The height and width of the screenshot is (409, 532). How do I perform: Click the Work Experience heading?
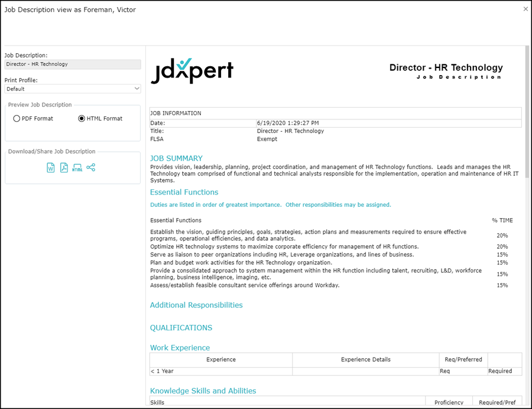coord(180,348)
